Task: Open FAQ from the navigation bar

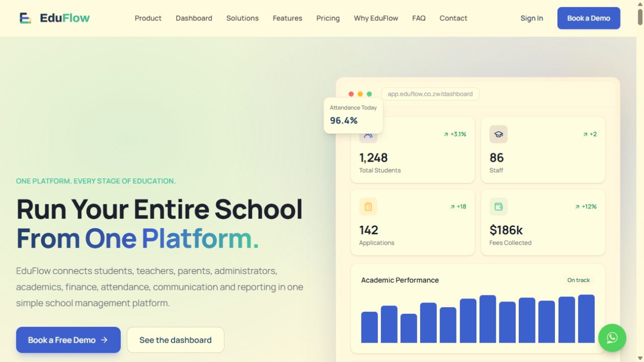Action: (x=418, y=18)
